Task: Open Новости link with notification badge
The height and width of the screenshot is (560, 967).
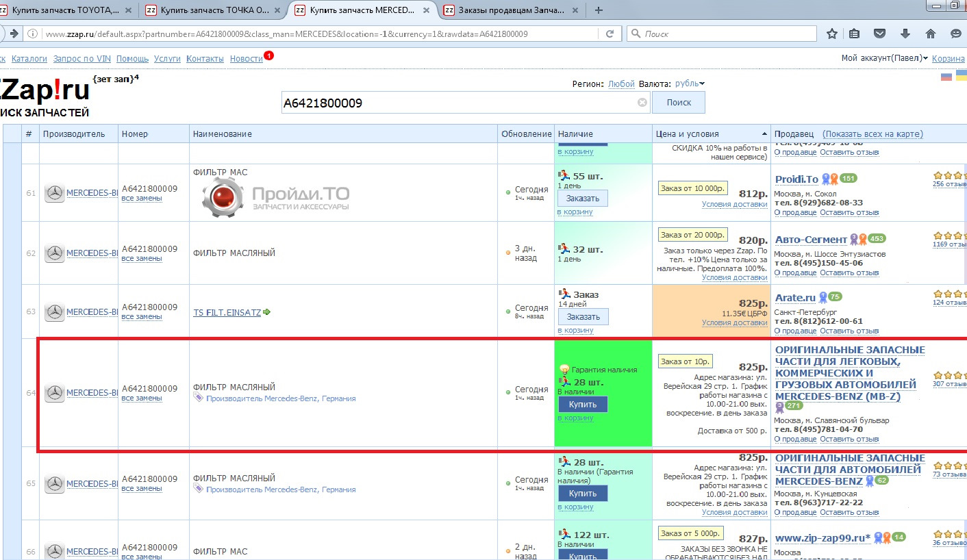Action: (x=247, y=59)
